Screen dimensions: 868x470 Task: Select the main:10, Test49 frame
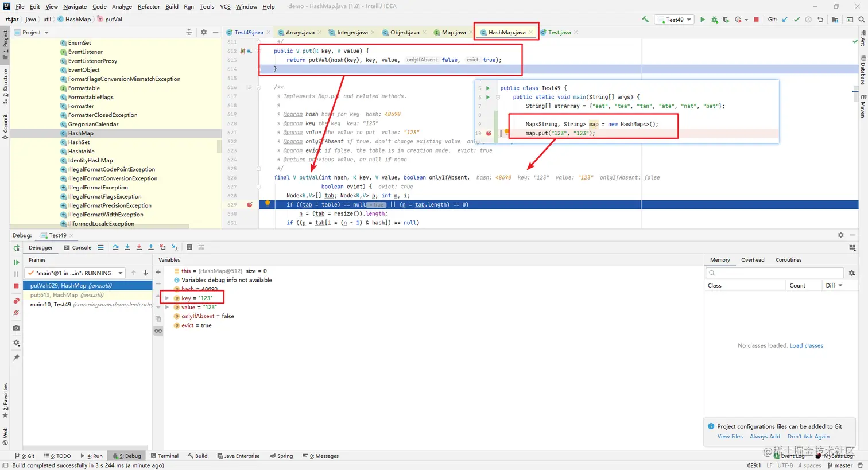[87, 304]
